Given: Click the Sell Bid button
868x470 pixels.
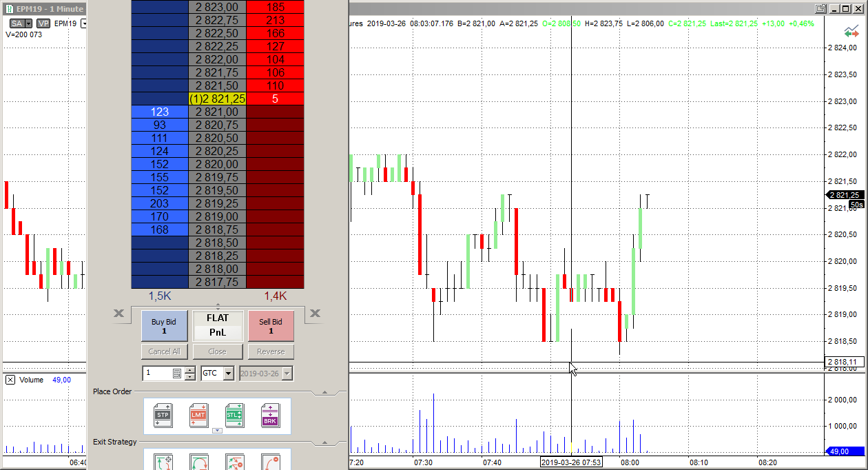Looking at the screenshot, I should click(x=271, y=326).
